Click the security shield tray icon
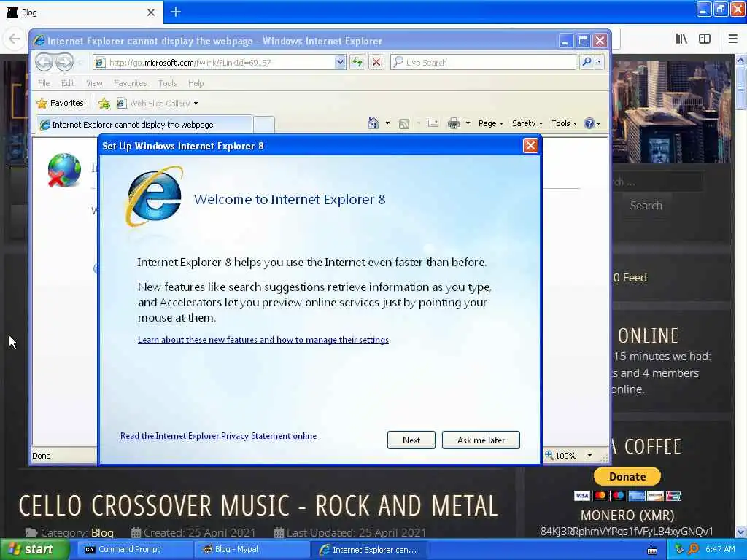The image size is (747, 560). click(x=679, y=549)
